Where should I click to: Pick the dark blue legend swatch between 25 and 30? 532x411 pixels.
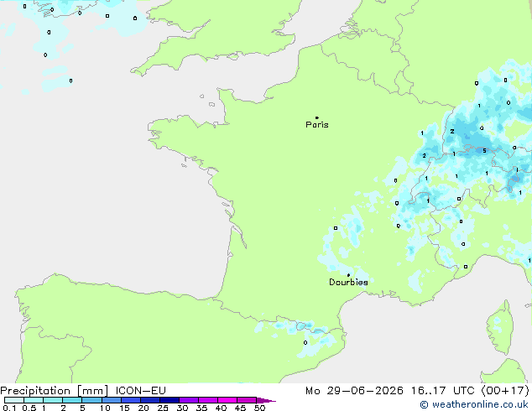[x=170, y=400]
